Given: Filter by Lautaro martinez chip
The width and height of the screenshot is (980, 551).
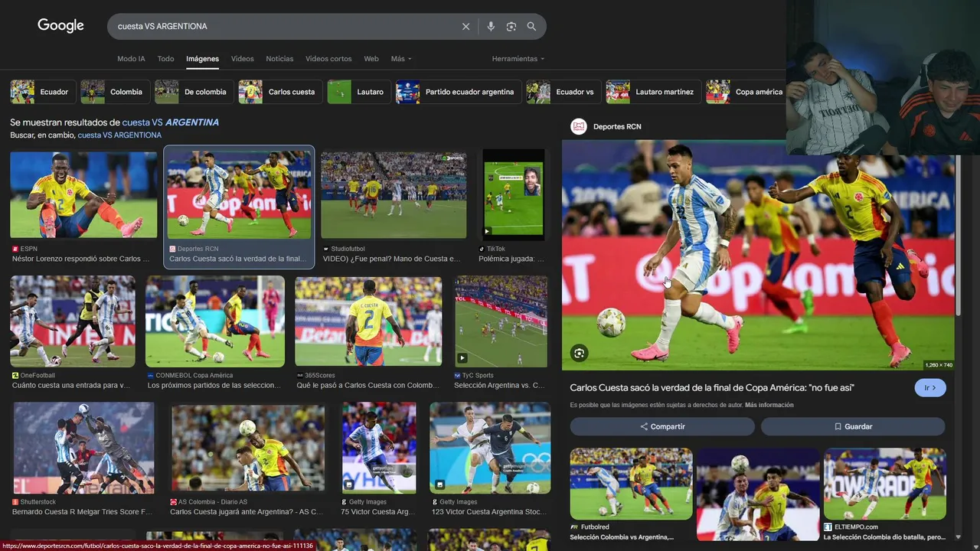Looking at the screenshot, I should point(653,92).
